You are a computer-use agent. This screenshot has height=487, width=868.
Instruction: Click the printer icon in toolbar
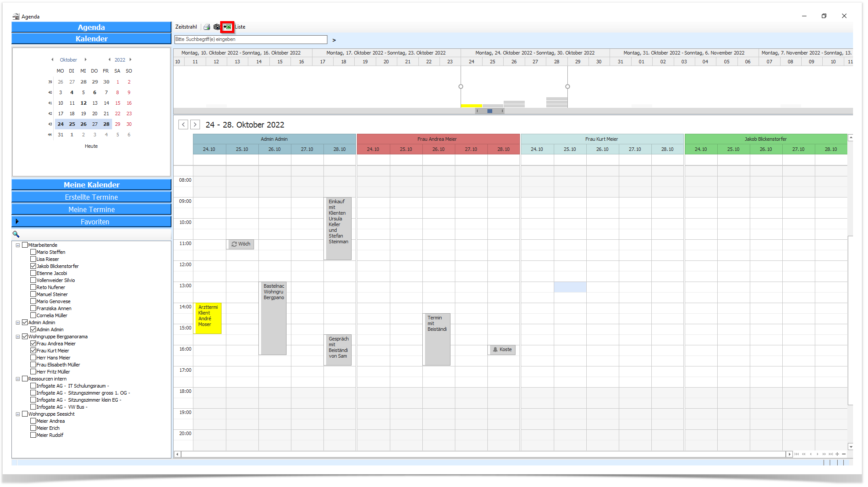click(x=207, y=27)
